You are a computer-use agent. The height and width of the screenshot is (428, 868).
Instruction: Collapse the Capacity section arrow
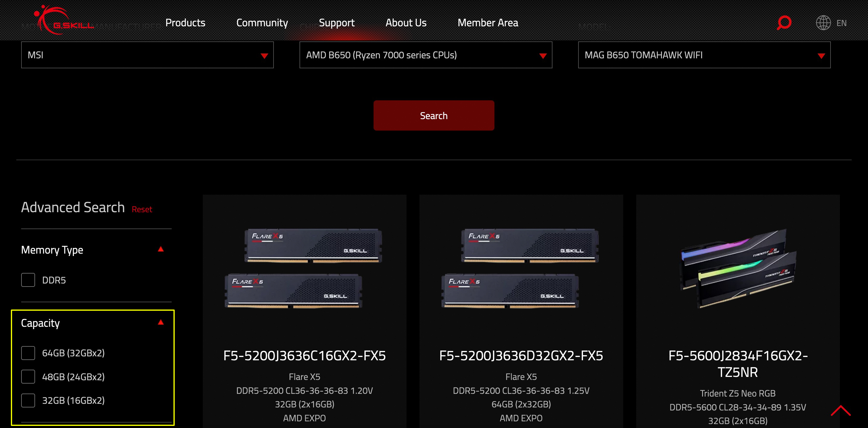[161, 323]
